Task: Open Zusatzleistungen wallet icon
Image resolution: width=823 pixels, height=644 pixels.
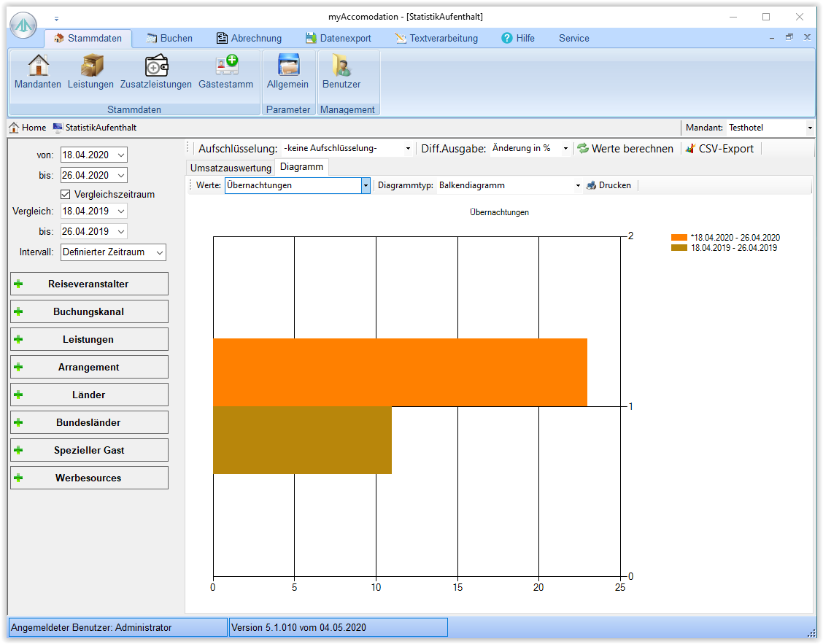Action: click(156, 66)
